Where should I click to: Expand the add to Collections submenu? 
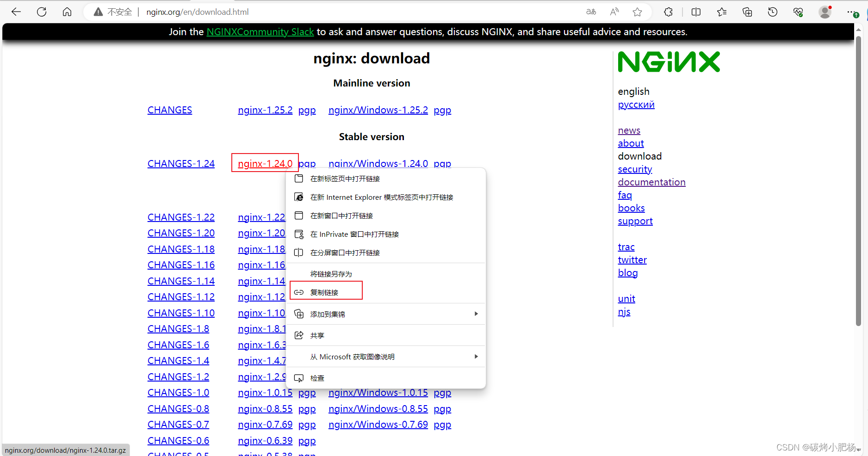click(x=386, y=314)
